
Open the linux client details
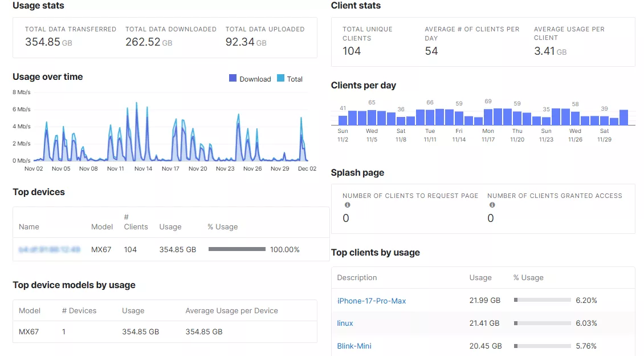click(345, 322)
